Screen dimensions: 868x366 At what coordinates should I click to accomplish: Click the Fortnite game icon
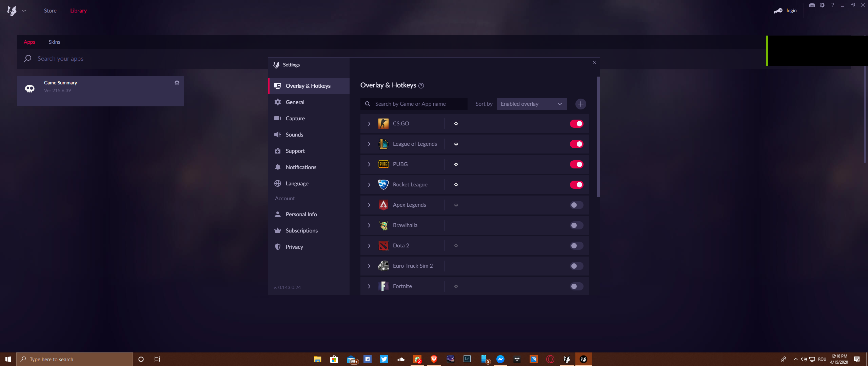[383, 286]
